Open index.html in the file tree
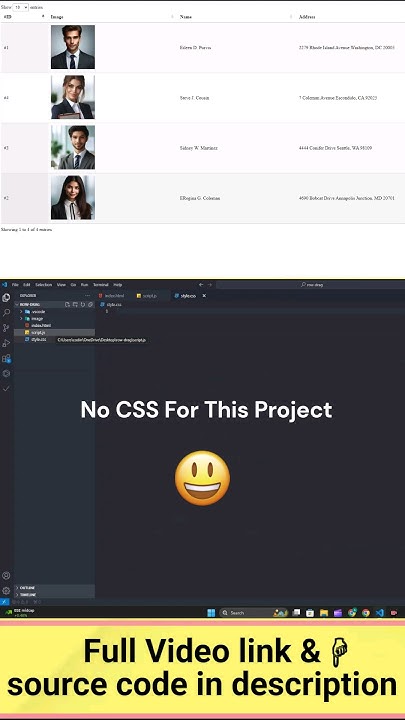Screen dimensions: 405x720 40,325
